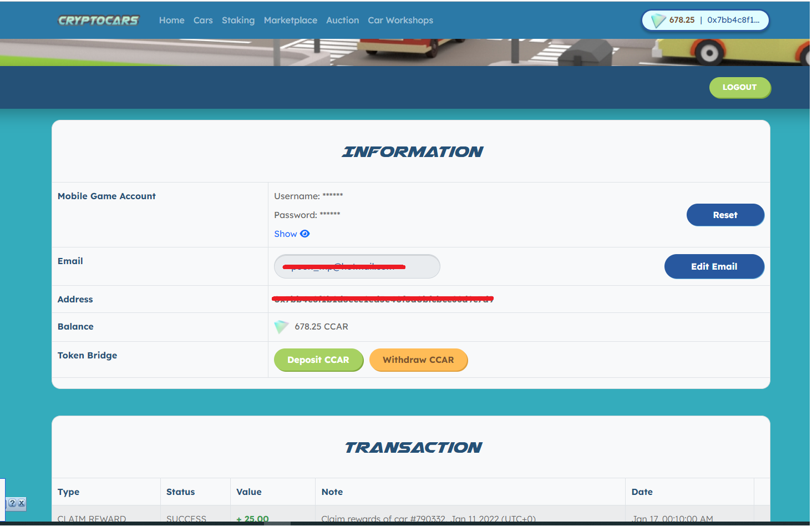Click the LOGOUT button
This screenshot has height=526, width=812.
pyautogui.click(x=740, y=87)
